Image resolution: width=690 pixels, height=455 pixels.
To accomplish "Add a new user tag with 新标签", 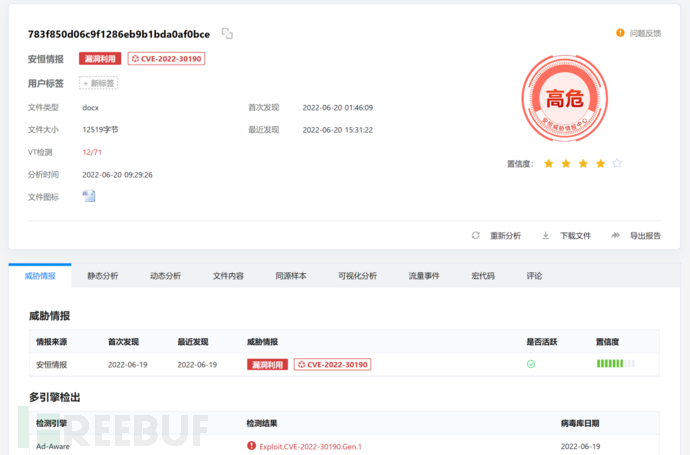I will [x=99, y=83].
